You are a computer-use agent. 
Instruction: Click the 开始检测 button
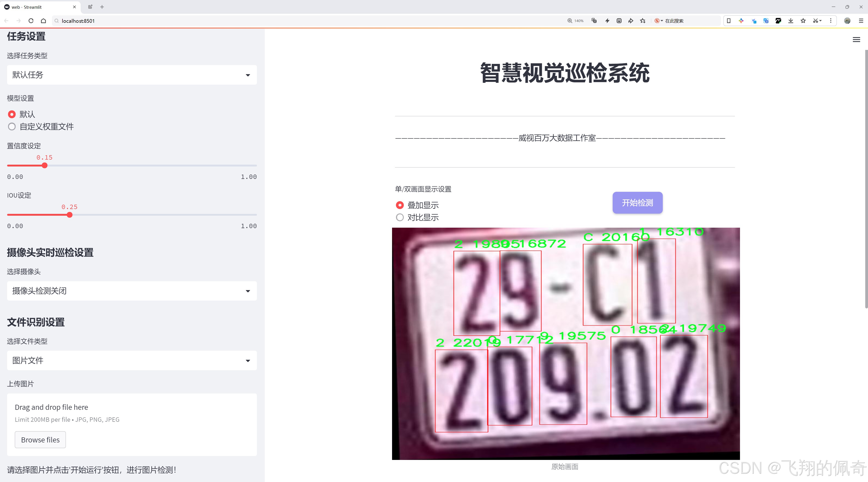pos(637,203)
